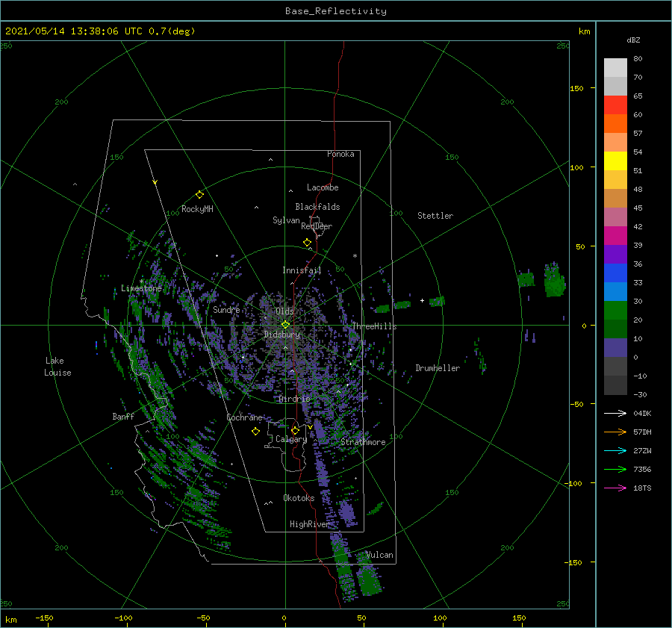Click the green echo cluster at far east edge

point(554,279)
